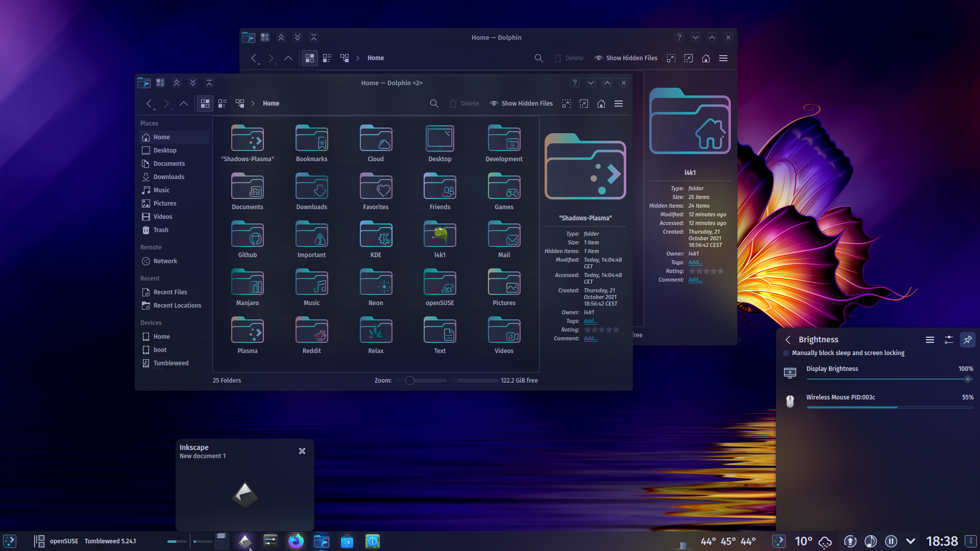Open Recent Files in sidebar
This screenshot has width=980, height=551.
(x=174, y=292)
